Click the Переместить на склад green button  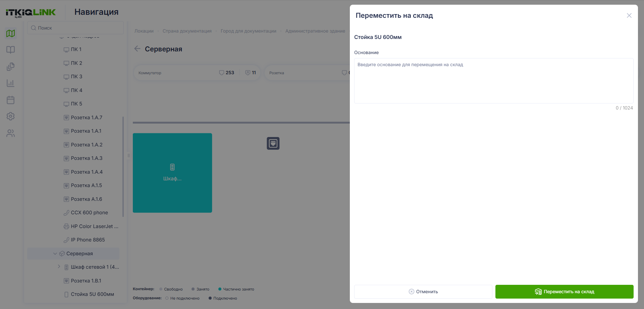coord(565,292)
